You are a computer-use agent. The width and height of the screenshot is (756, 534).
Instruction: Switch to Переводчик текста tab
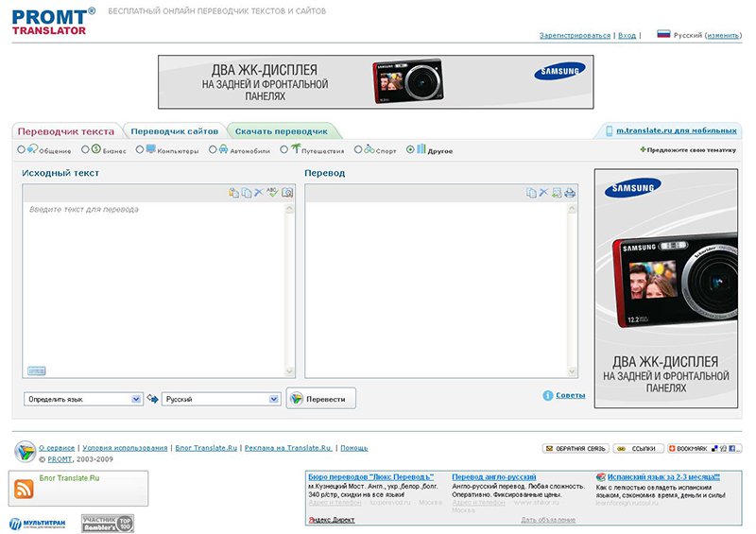pyautogui.click(x=66, y=131)
